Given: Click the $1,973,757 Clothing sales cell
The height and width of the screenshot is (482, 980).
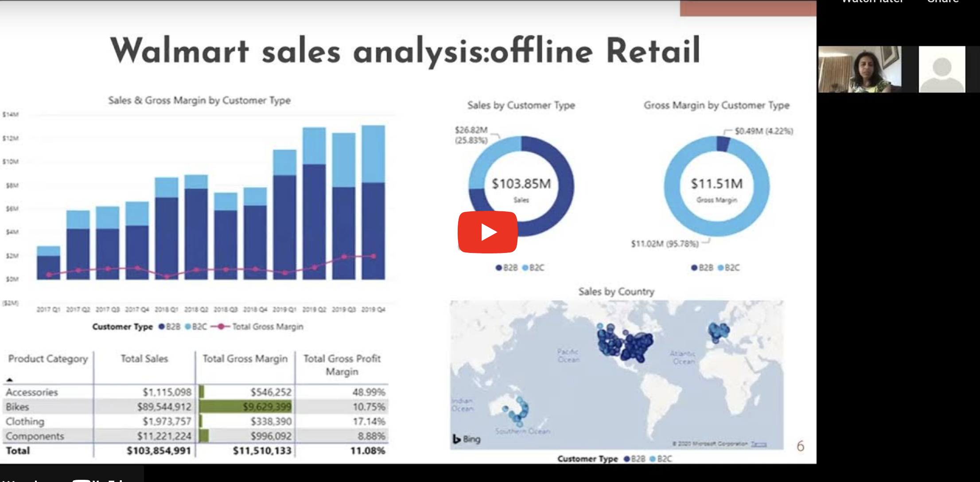Looking at the screenshot, I should pos(167,421).
